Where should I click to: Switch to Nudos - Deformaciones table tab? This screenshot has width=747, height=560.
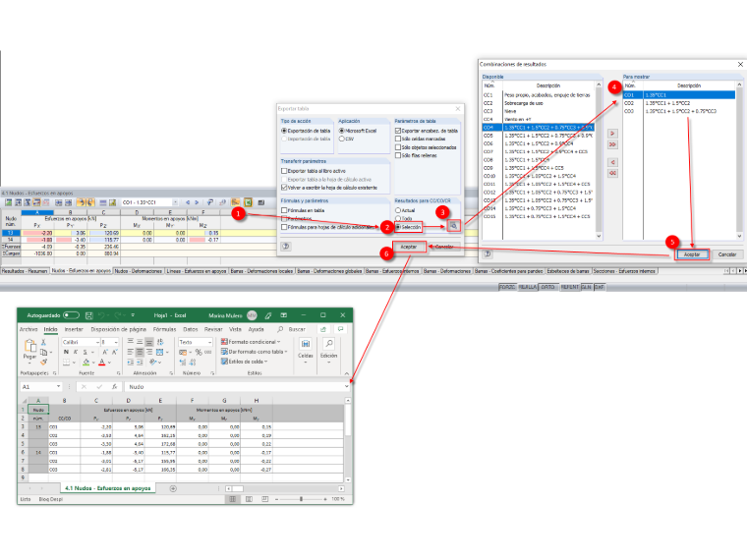[139, 271]
